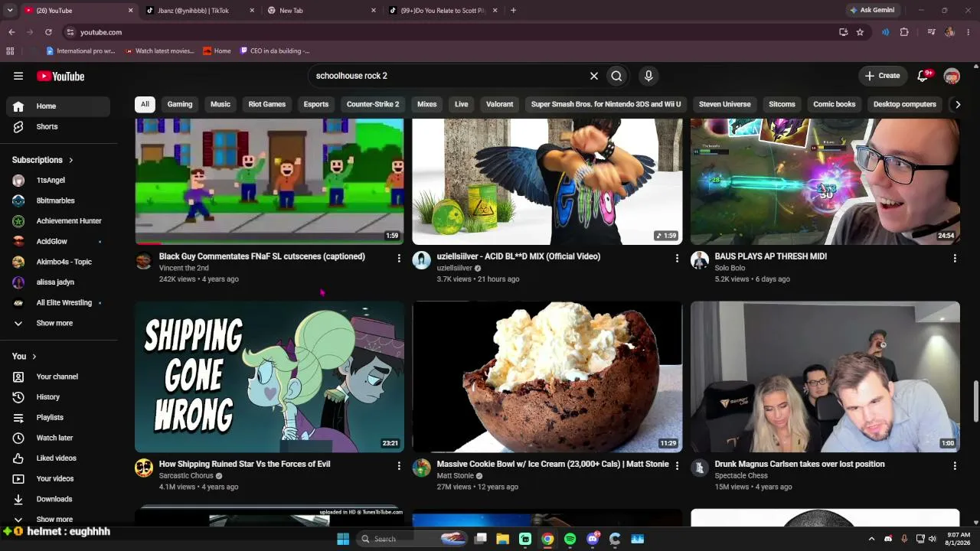Play the Massive Cookie Bowl thumbnail
This screenshot has width=980, height=551.
click(x=547, y=377)
